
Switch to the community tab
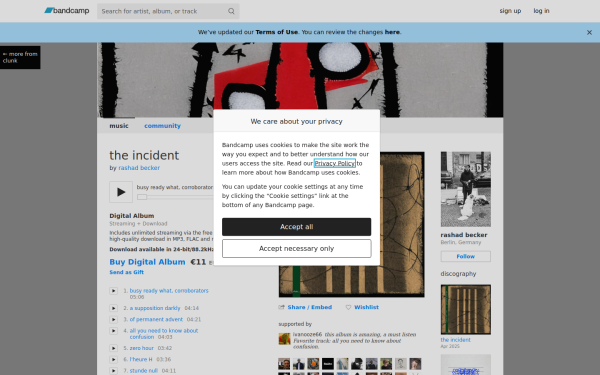162,126
